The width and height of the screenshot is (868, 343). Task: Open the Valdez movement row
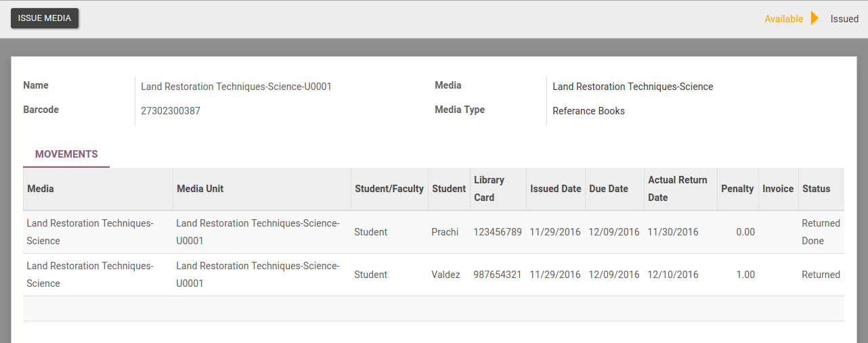[446, 275]
